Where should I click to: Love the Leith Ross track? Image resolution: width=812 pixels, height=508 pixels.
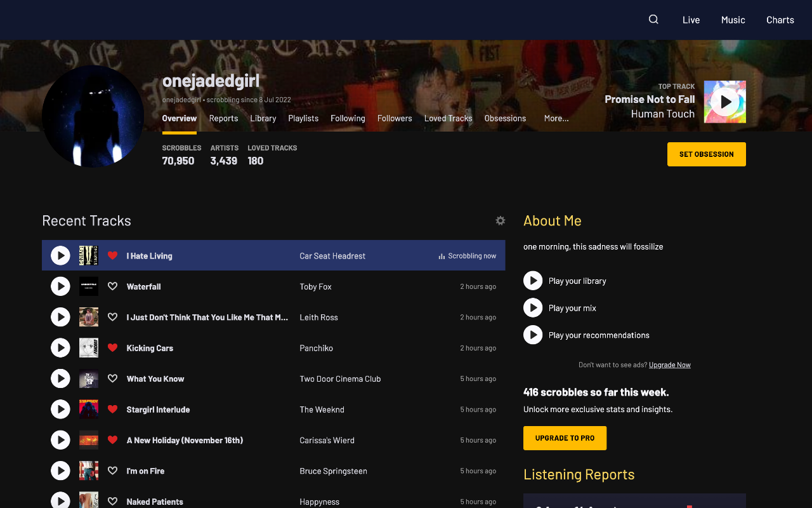pyautogui.click(x=112, y=317)
